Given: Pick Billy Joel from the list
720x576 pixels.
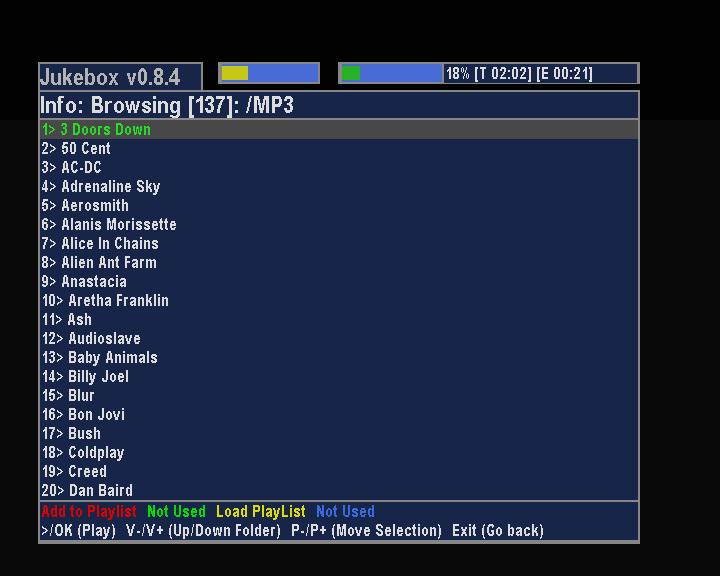Looking at the screenshot, I should 339,377.
